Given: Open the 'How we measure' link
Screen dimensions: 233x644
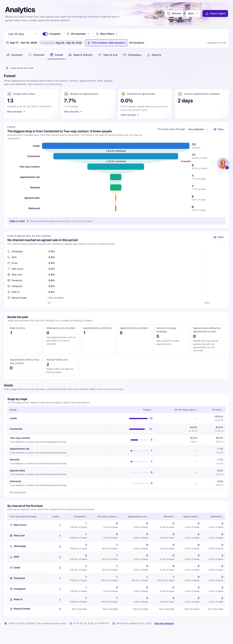Looking at the screenshot, I should click(x=164, y=623).
